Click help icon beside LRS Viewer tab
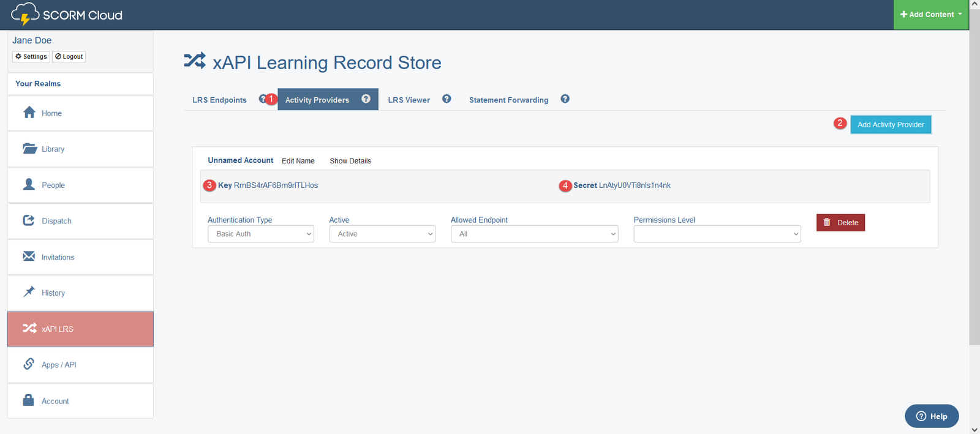The height and width of the screenshot is (434, 980). [x=447, y=99]
